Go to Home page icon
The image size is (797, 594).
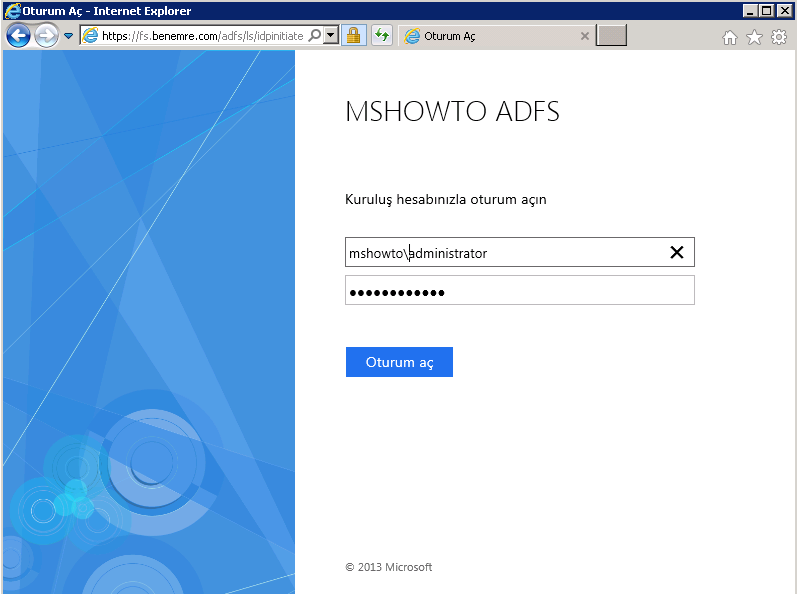point(730,37)
